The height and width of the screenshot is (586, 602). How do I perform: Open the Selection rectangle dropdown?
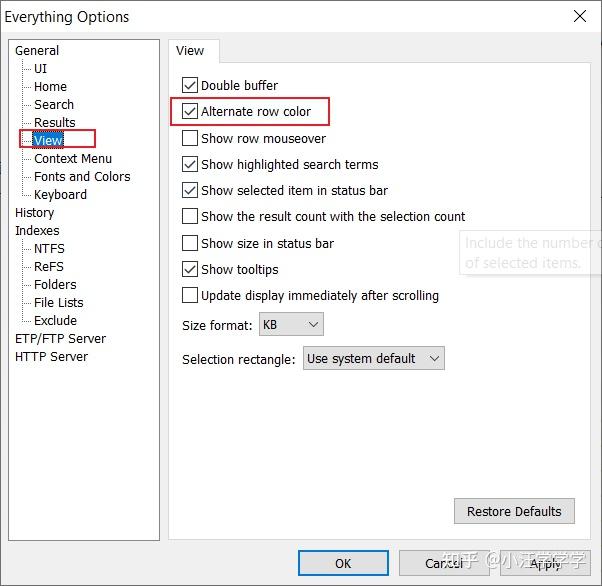(374, 359)
